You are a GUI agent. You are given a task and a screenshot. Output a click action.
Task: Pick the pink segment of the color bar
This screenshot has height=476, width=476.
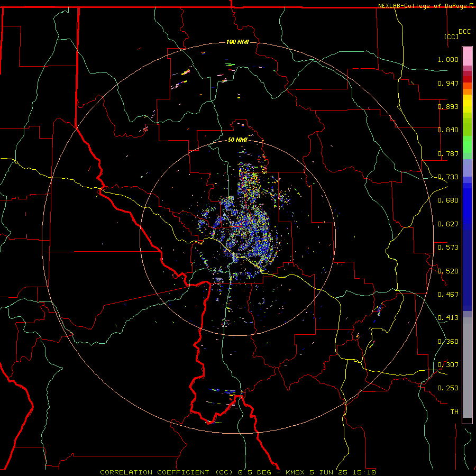(x=467, y=56)
